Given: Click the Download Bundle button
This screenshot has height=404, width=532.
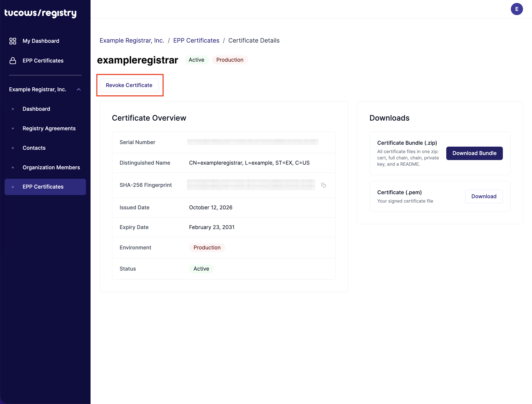Looking at the screenshot, I should coord(474,153).
